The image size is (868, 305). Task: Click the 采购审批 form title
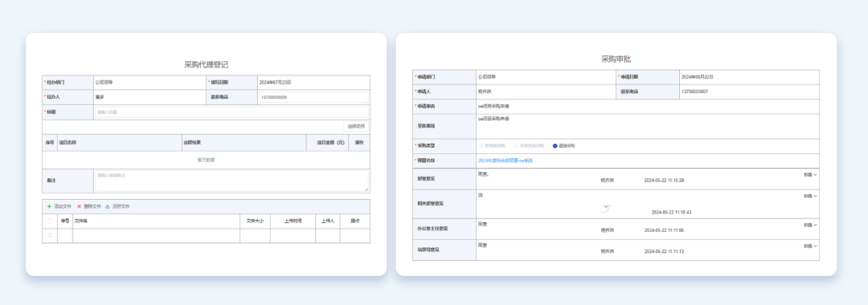pos(616,59)
